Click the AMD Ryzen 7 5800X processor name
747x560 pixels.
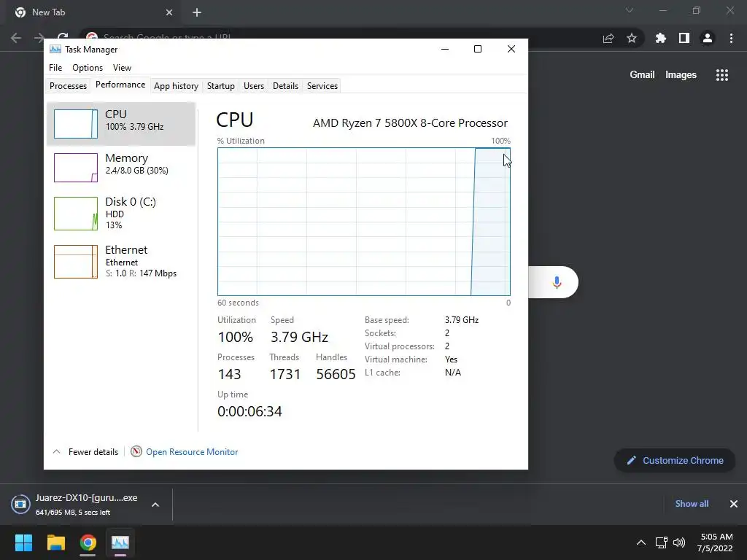pos(410,123)
